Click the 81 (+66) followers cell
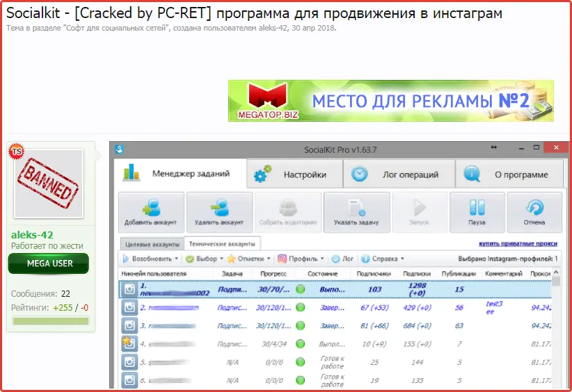This screenshot has height=392, width=572. tap(374, 325)
